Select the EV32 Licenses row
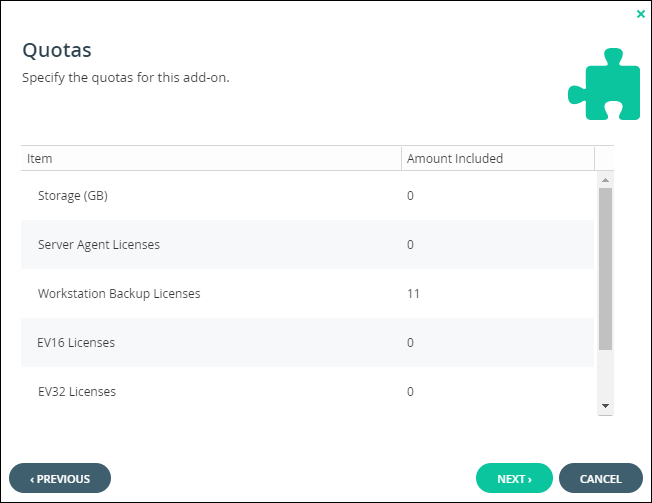The height and width of the screenshot is (503, 652). pyautogui.click(x=307, y=392)
